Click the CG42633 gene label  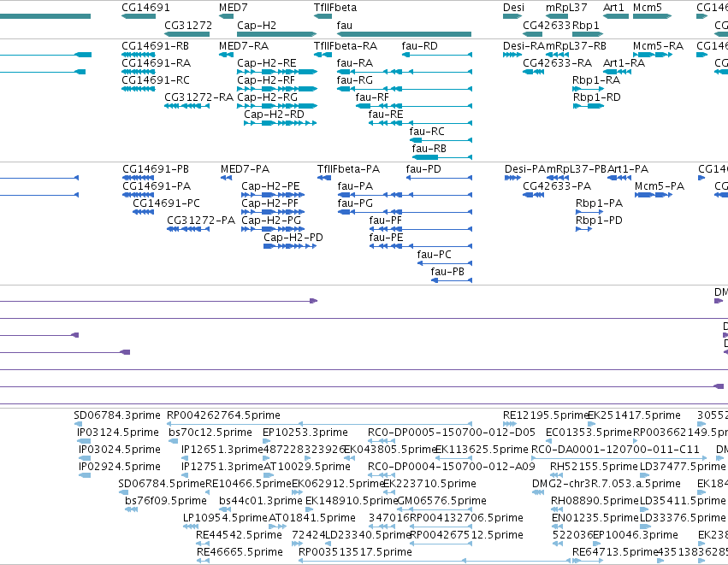(546, 25)
